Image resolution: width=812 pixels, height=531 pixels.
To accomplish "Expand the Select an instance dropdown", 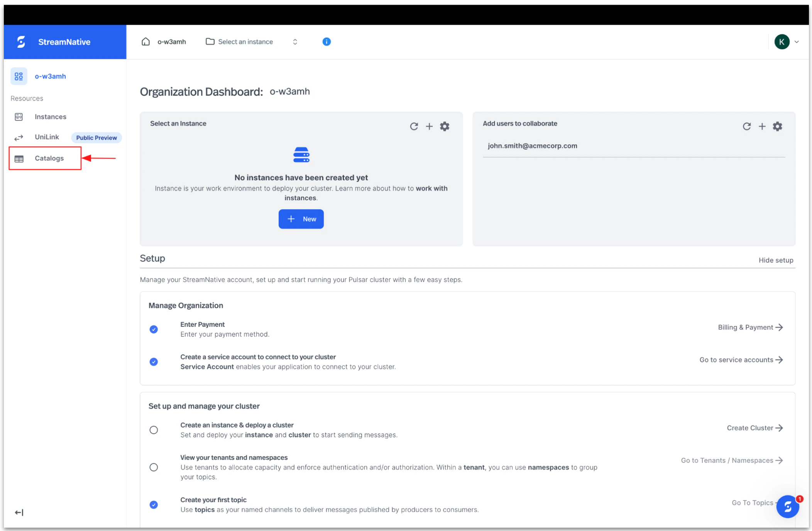I will pyautogui.click(x=295, y=42).
